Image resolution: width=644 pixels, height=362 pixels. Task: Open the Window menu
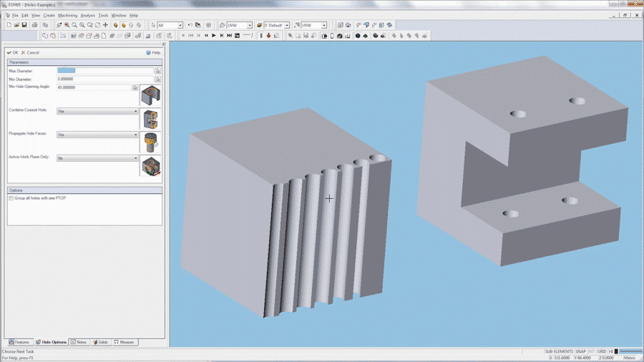tap(119, 15)
